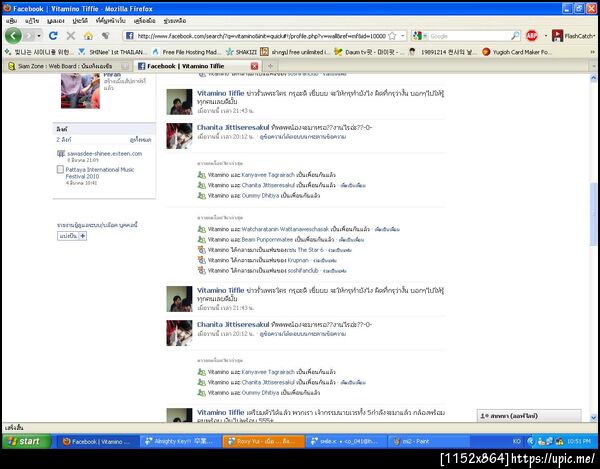The image size is (600, 469).
Task: Open the first Korean-titled bookmark
Action: click(x=39, y=52)
